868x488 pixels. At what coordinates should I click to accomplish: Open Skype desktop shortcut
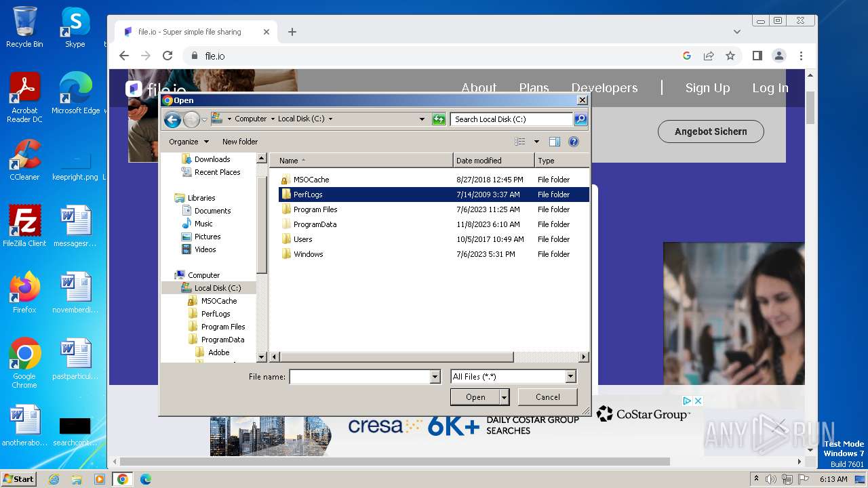tap(75, 27)
